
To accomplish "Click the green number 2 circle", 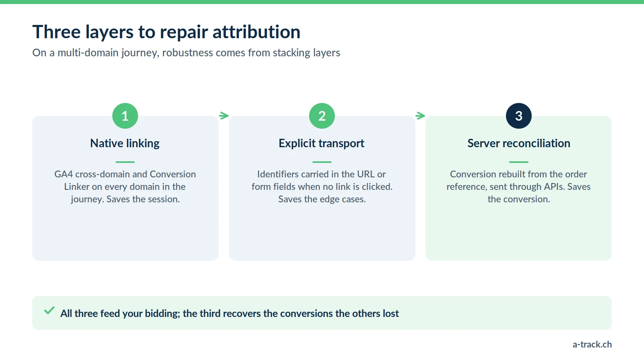I will point(322,116).
